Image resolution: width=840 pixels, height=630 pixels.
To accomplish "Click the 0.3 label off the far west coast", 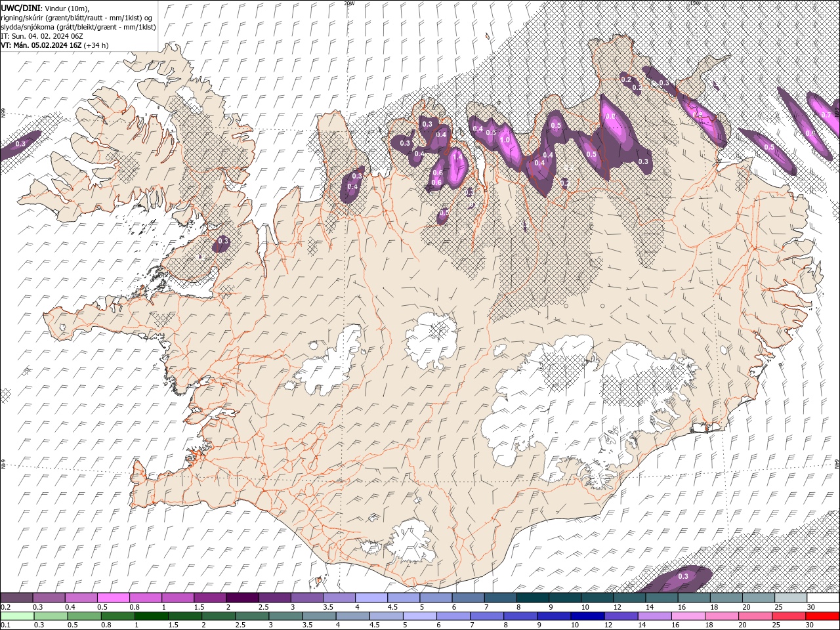I will [20, 144].
